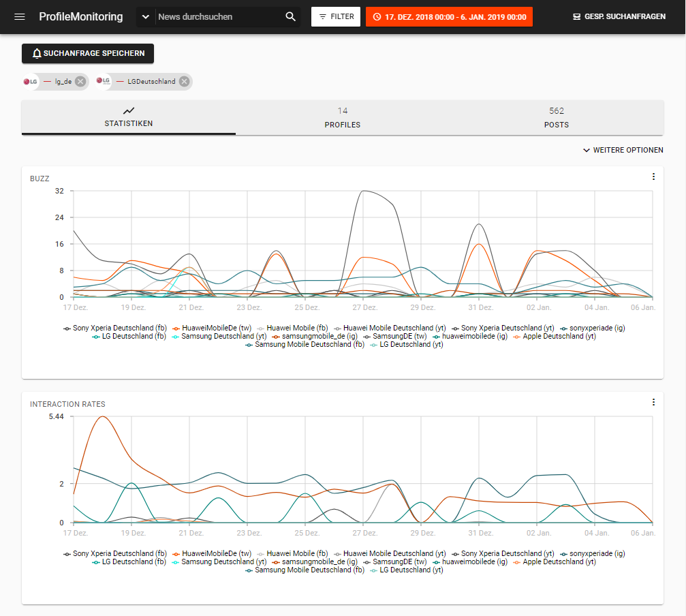Switch to the Profiles tab
The height and width of the screenshot is (616, 686).
(342, 118)
